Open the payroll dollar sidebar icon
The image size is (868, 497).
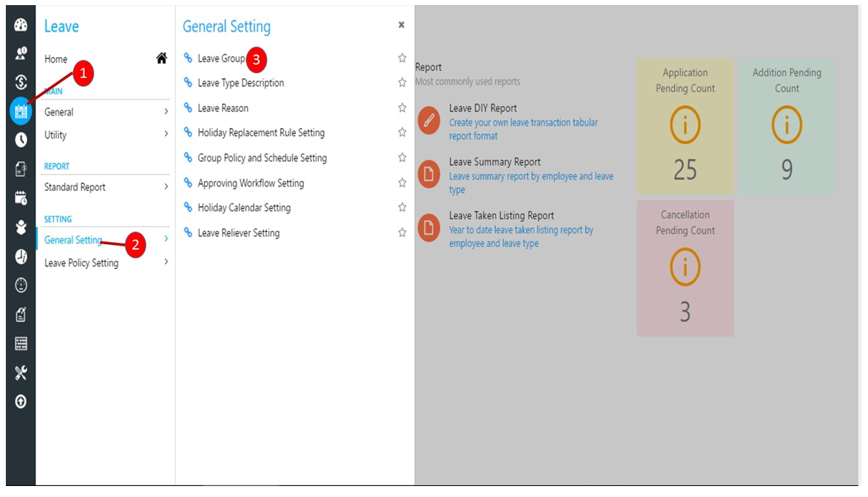tap(20, 82)
